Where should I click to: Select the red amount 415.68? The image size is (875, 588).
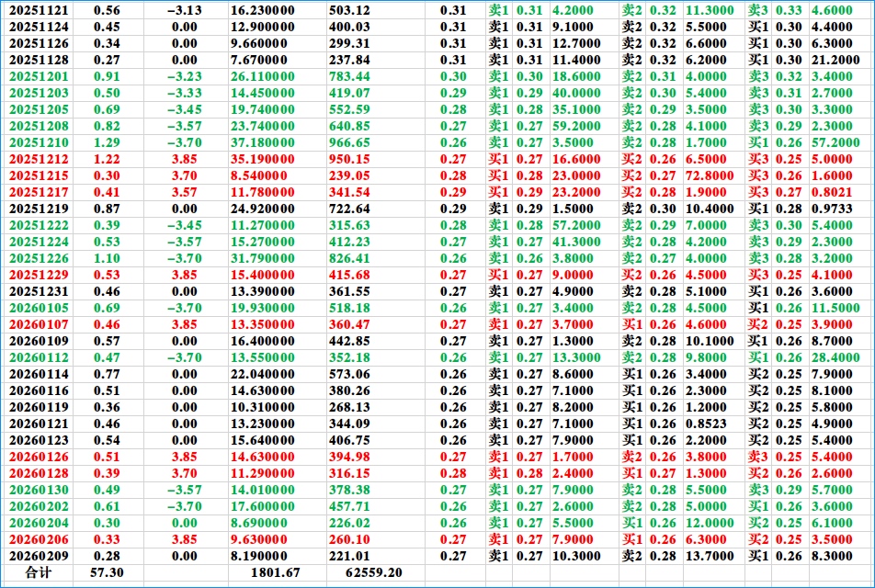pyautogui.click(x=349, y=275)
